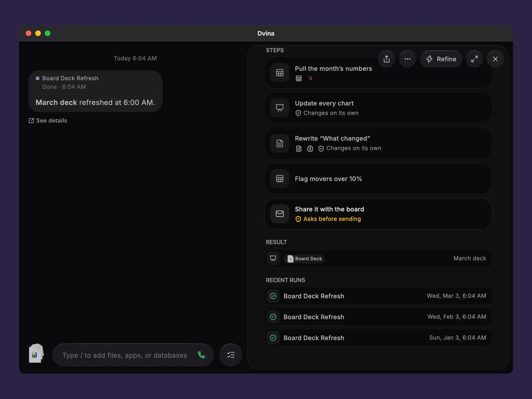Click table icon on Flag movers step
The height and width of the screenshot is (399, 532).
[x=280, y=179]
